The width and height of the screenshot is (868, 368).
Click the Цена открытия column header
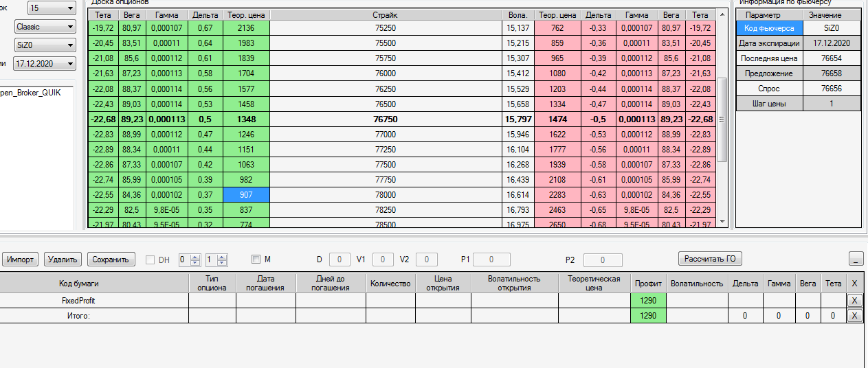click(443, 283)
